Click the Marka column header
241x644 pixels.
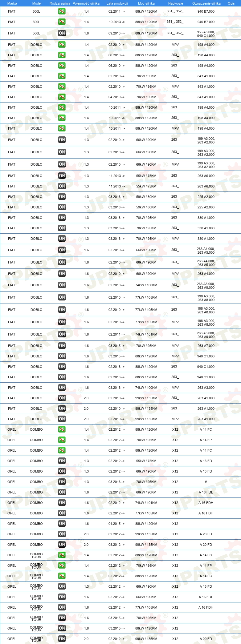coord(12,3)
